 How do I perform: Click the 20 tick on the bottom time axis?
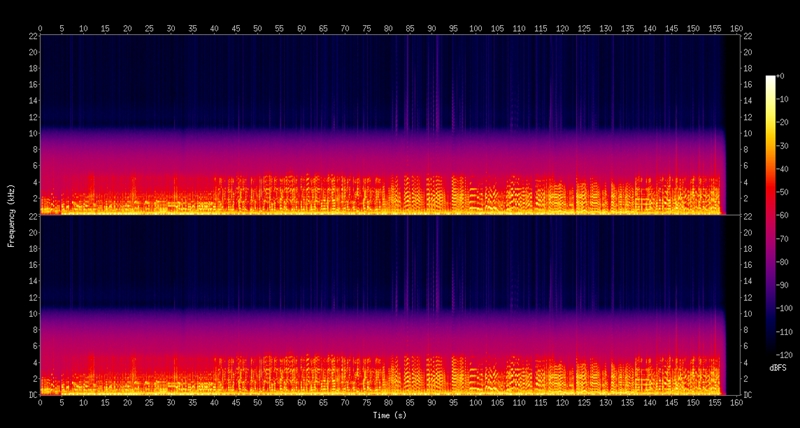(x=127, y=402)
